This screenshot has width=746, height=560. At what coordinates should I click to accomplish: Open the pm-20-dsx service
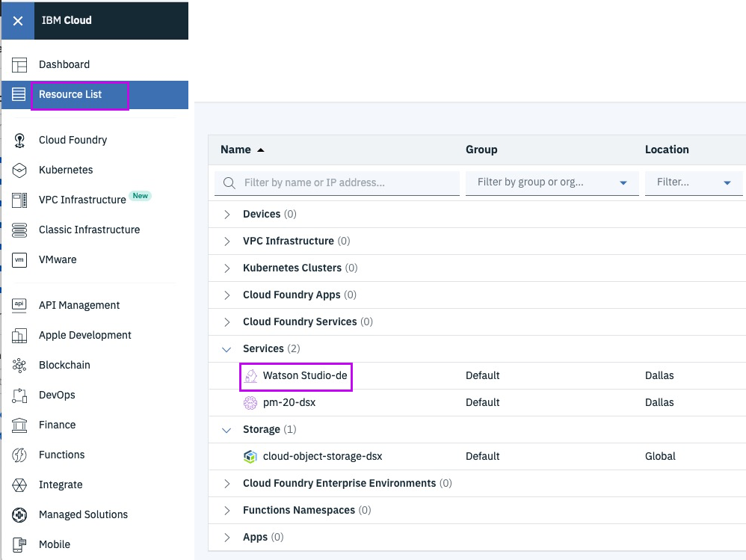pos(289,402)
